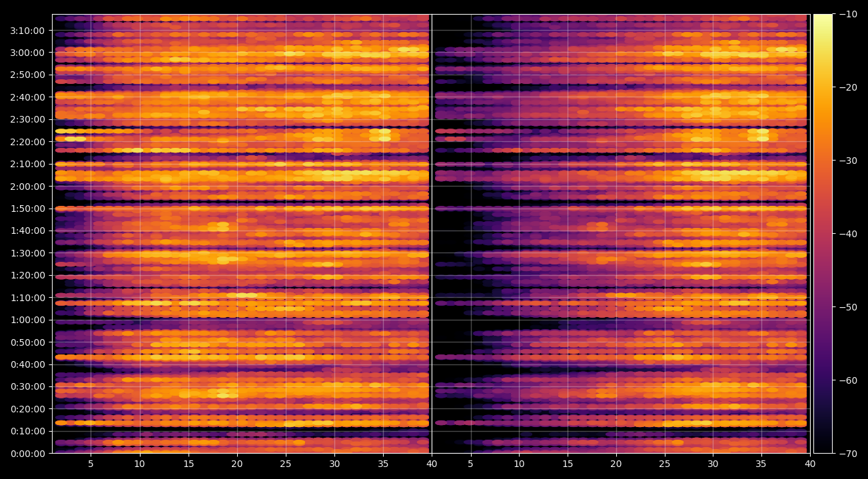Select the 0:20:00 y-axis tick label
This screenshot has height=479, width=868.
pyautogui.click(x=27, y=408)
